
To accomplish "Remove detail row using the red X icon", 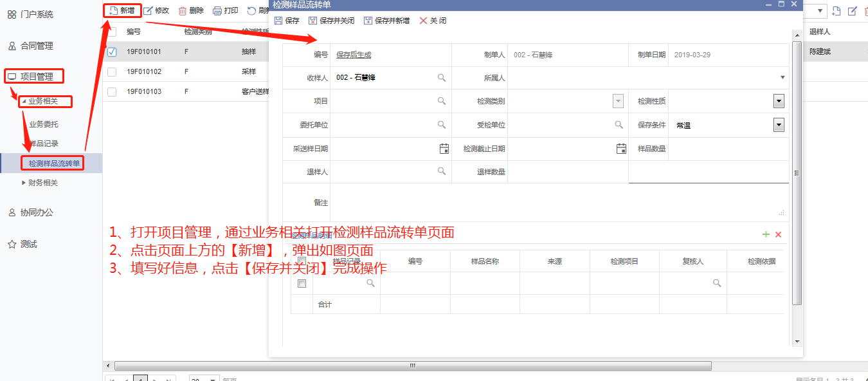I will pyautogui.click(x=778, y=234).
